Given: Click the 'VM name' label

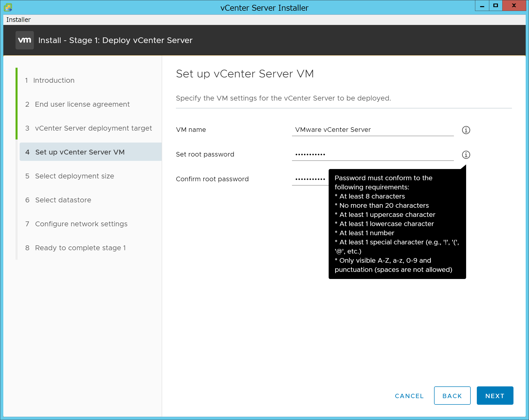Looking at the screenshot, I should pos(191,130).
